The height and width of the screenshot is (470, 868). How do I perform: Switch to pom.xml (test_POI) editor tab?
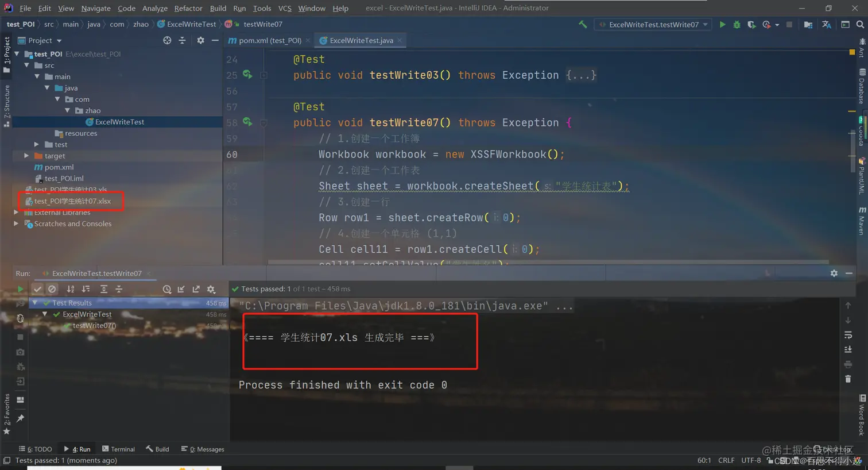click(270, 40)
